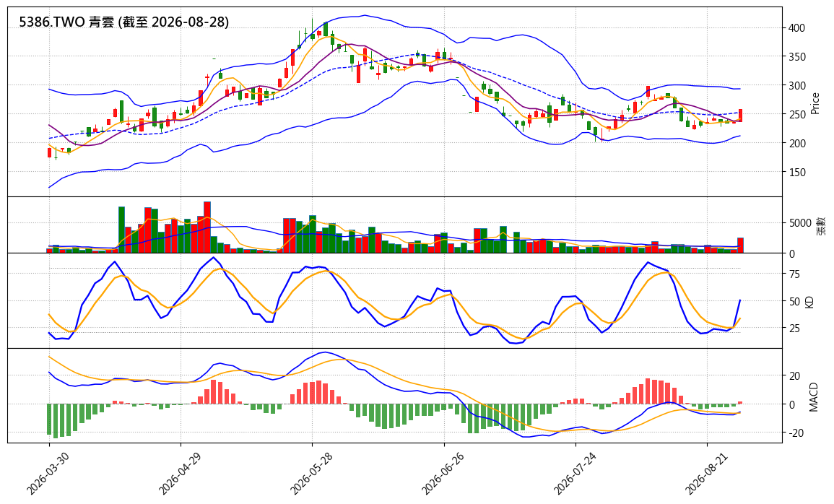Click the last red candlestick on the price chart
This screenshot has width=834, height=504.
(x=740, y=116)
